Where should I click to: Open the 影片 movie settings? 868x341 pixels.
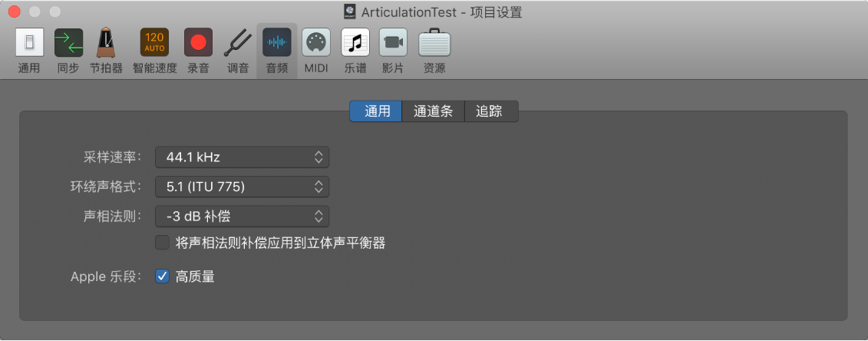coord(393,51)
